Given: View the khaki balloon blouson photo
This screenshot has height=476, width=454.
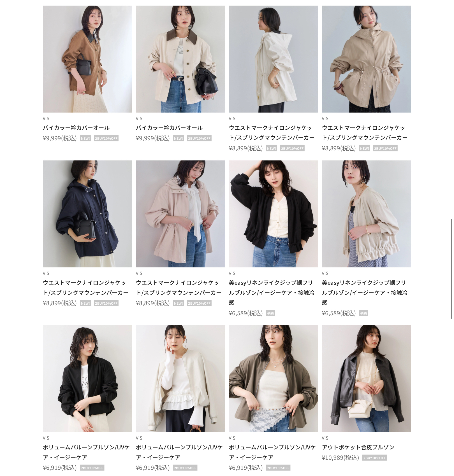Looking at the screenshot, I should click(273, 379).
